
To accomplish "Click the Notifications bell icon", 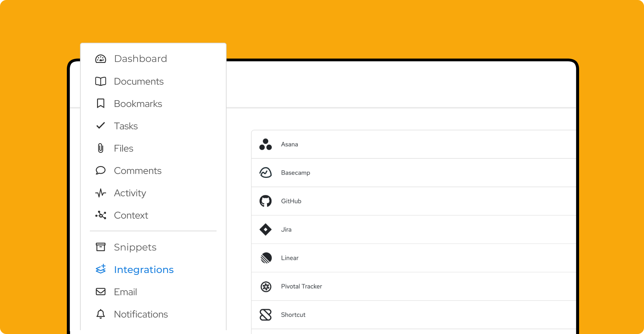I will coord(101,314).
